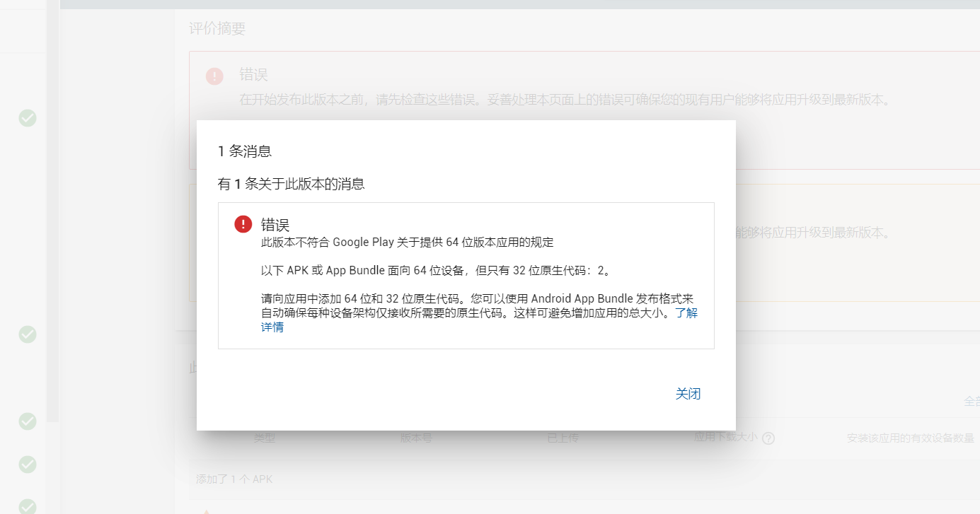Open the 了解详情 link
980x514 pixels.
686,313
